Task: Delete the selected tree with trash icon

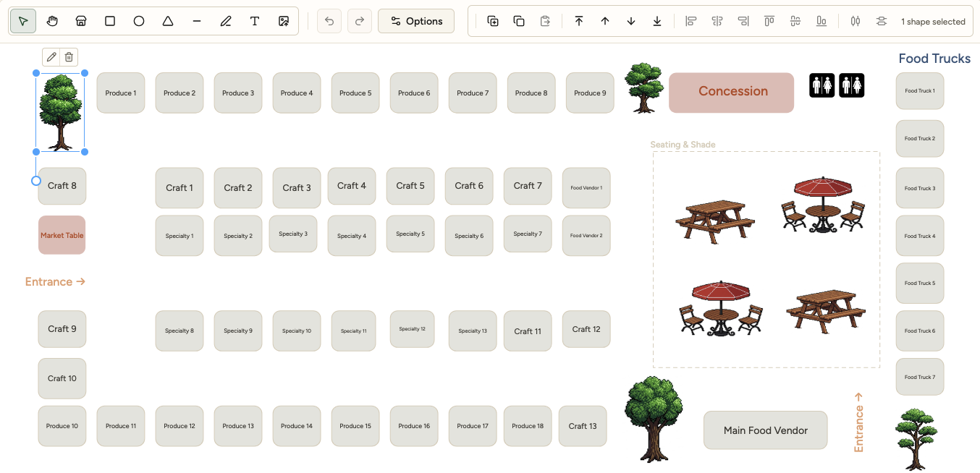Action: pos(69,57)
